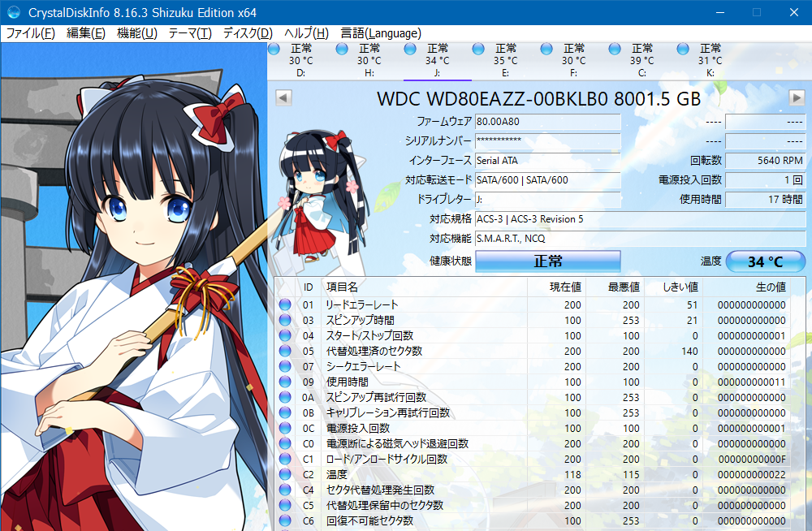Go to next disk with right arrow
Screen dimensions: 812x531
[797, 97]
